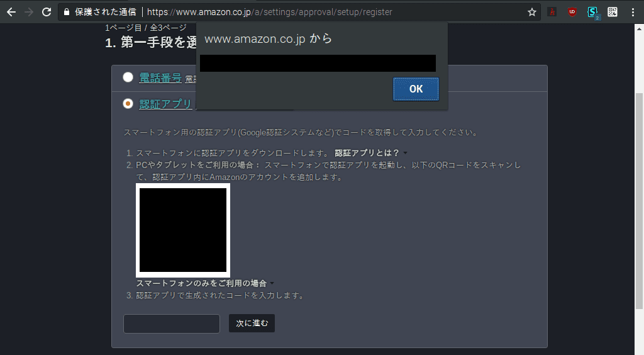
Task: Click the '1ページ目 / 全3ページ' text
Action: (146, 28)
